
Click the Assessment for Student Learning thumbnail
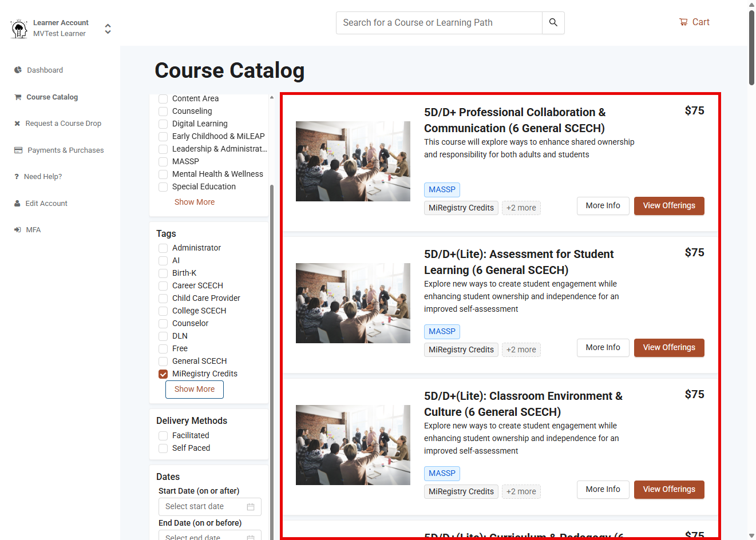pos(353,303)
